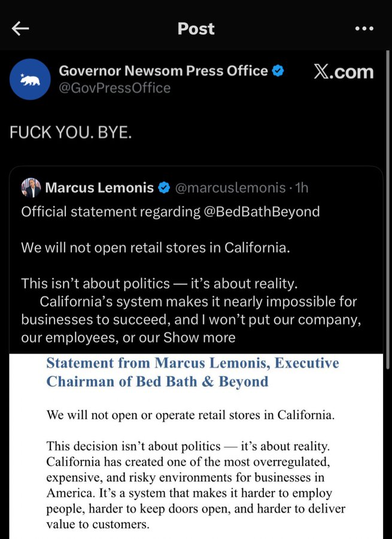Tap Marcus Lemonis verified checkmark badge
This screenshot has width=392, height=539.
coord(164,187)
